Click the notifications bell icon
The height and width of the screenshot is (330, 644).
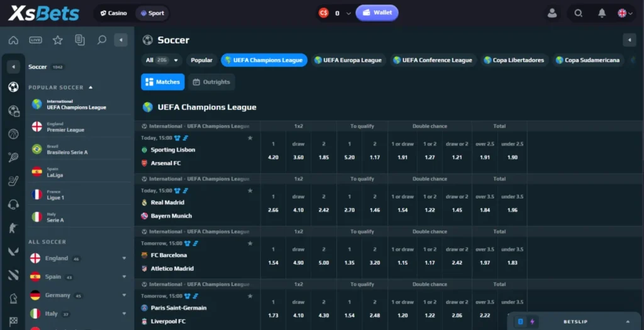602,13
